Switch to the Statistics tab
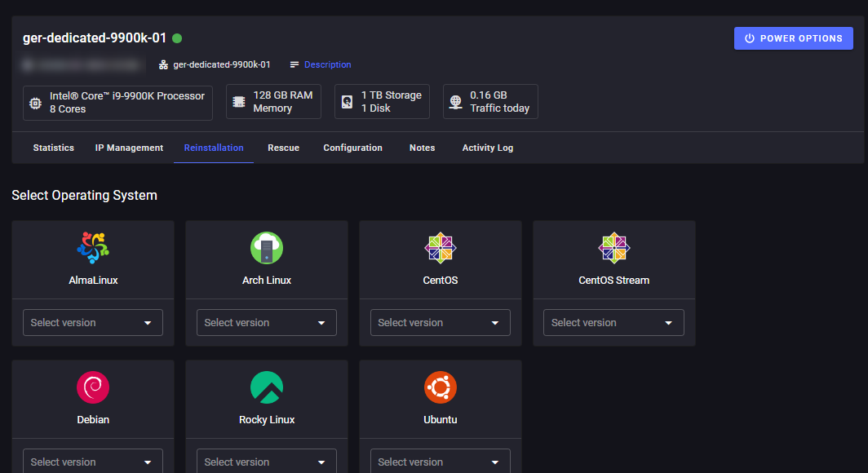868x473 pixels. (x=52, y=148)
